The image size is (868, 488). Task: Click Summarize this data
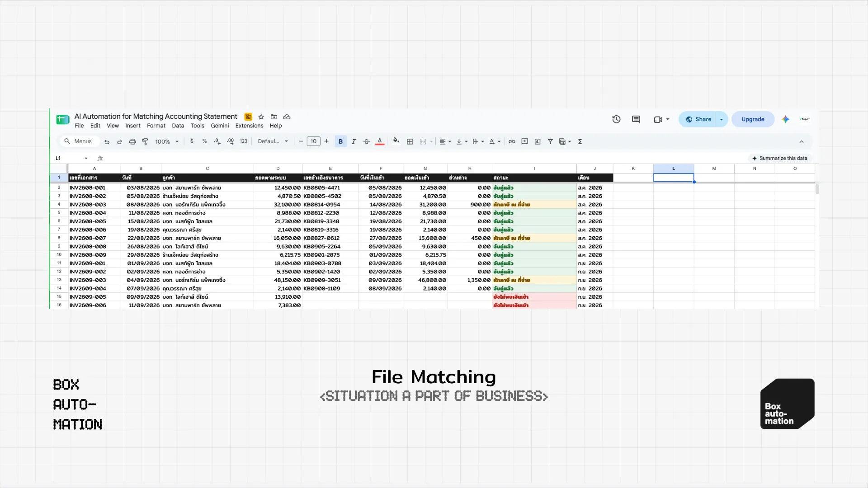[x=779, y=158]
